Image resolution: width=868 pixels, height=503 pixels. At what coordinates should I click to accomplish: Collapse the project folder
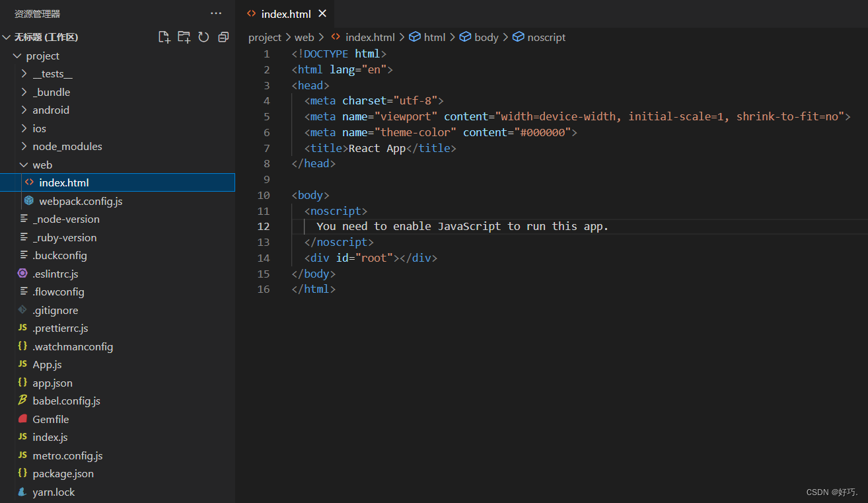(17, 56)
